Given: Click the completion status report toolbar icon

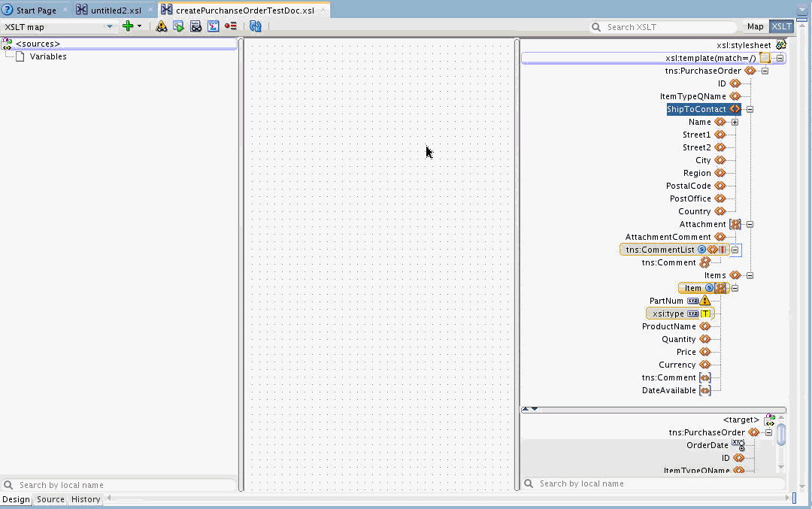Looking at the screenshot, I should click(213, 26).
